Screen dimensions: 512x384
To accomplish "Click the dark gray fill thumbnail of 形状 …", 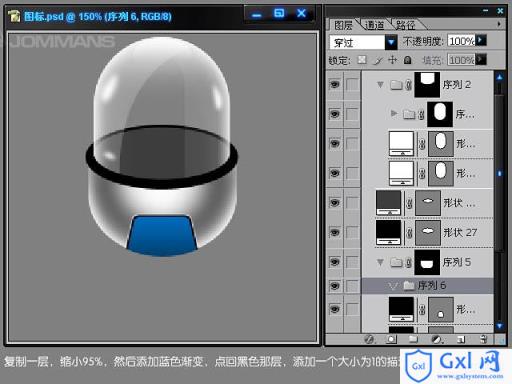I will 388,203.
